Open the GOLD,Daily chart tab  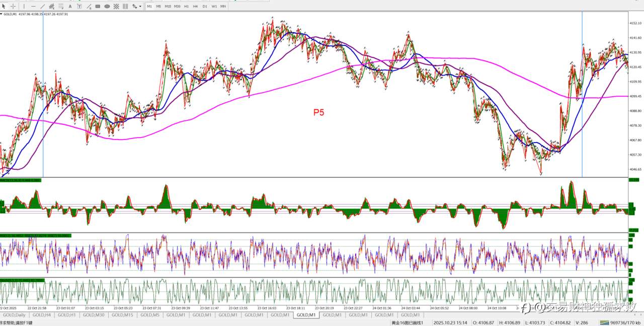(14, 315)
